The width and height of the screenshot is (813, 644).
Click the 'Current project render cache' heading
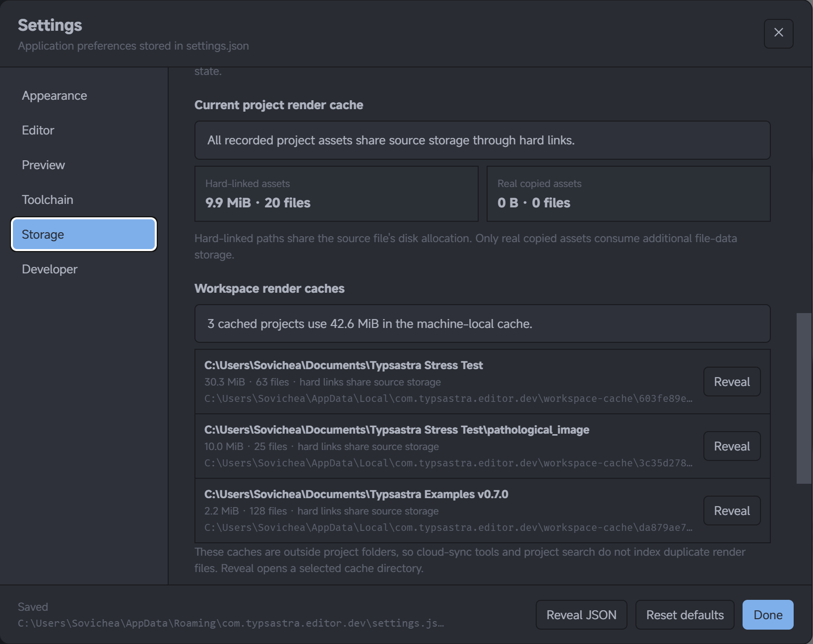279,105
